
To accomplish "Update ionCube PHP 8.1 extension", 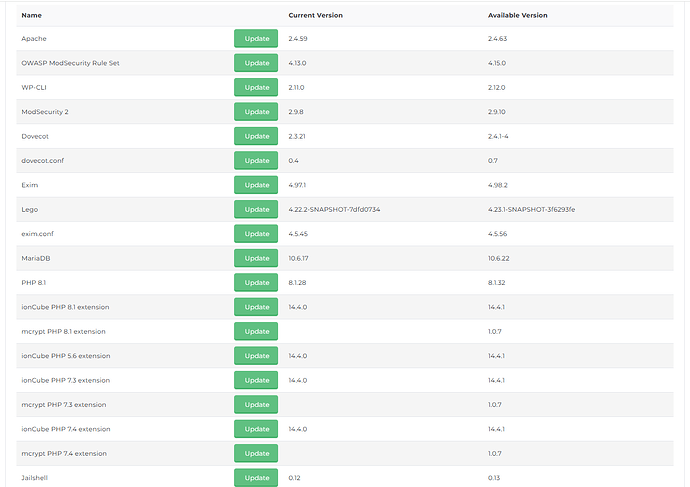I will [256, 307].
